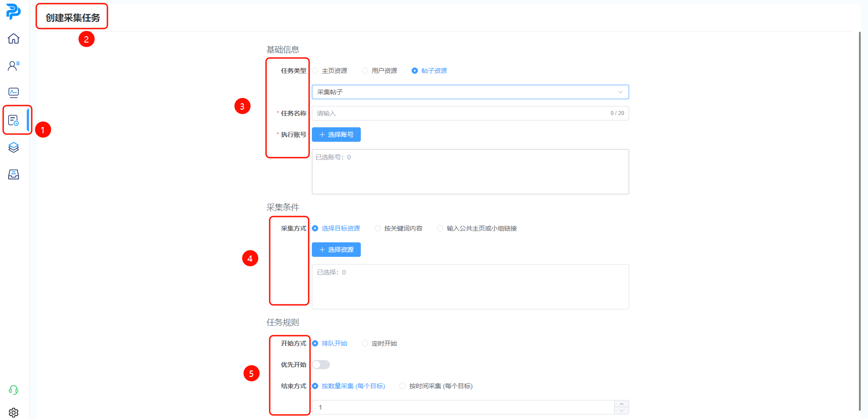Expand the 采集帖子 dropdown

[470, 92]
